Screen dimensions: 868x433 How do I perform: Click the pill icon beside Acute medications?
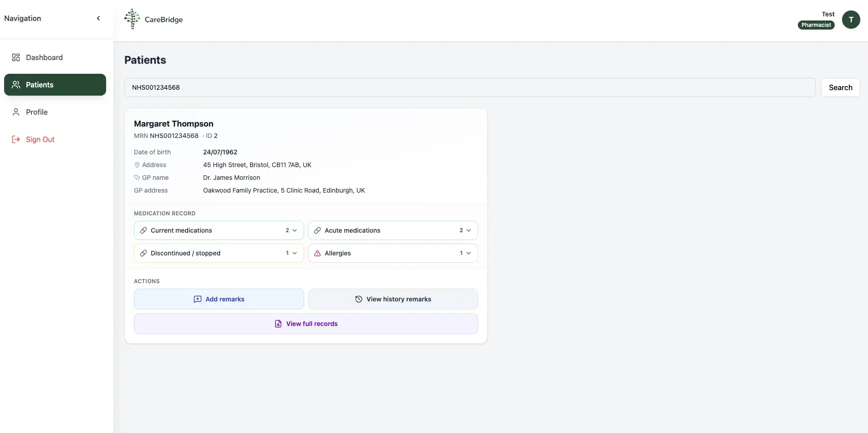pyautogui.click(x=317, y=230)
